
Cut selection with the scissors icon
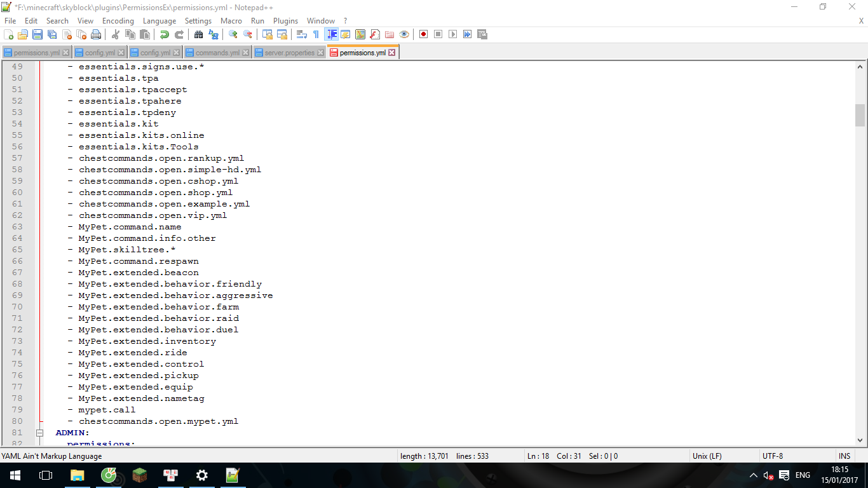click(x=116, y=34)
